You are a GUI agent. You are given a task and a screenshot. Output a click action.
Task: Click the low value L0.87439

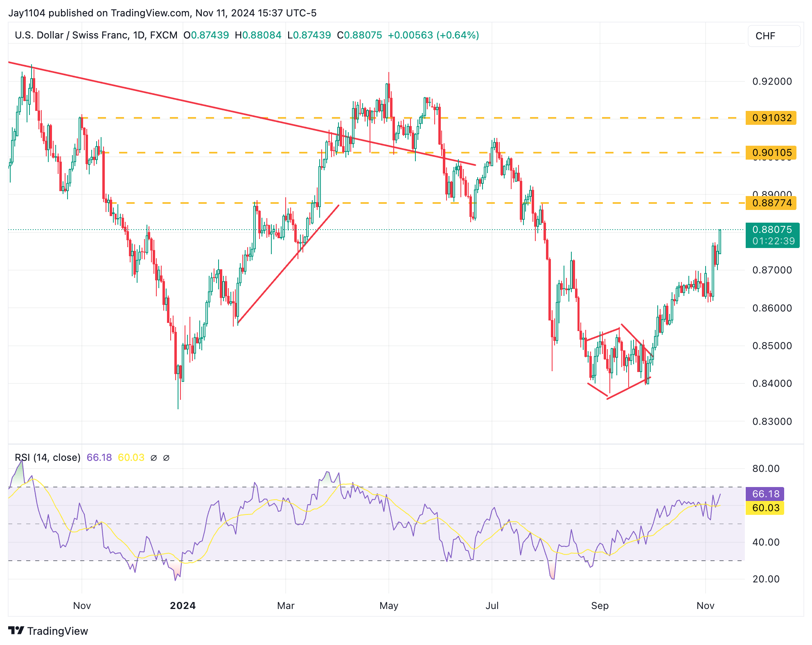click(309, 35)
